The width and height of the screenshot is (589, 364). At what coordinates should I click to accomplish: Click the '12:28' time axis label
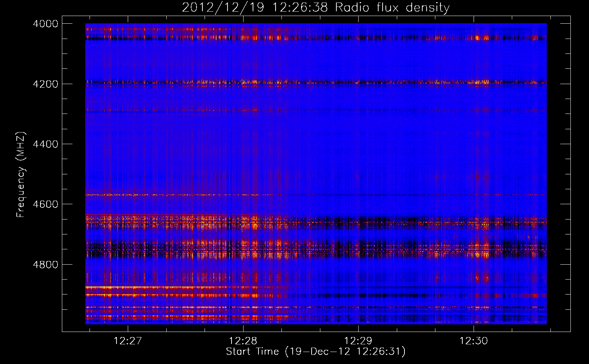(243, 341)
